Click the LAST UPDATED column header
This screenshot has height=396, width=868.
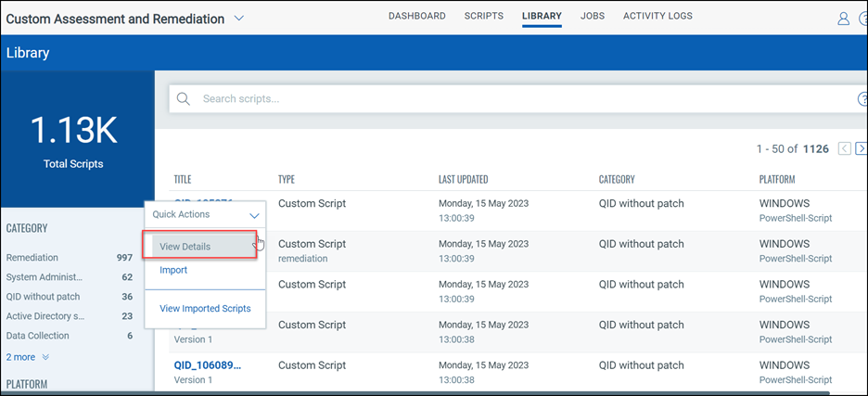tap(464, 179)
